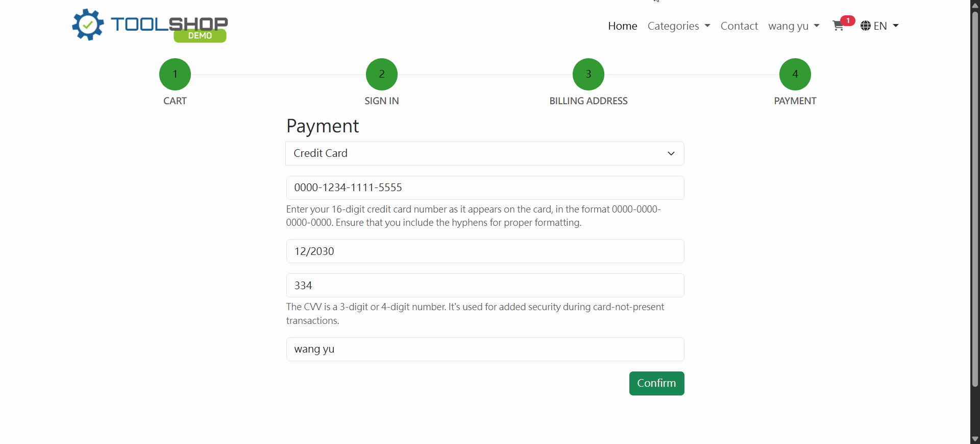980x444 pixels.
Task: Click the globe language icon
Action: pos(865,26)
